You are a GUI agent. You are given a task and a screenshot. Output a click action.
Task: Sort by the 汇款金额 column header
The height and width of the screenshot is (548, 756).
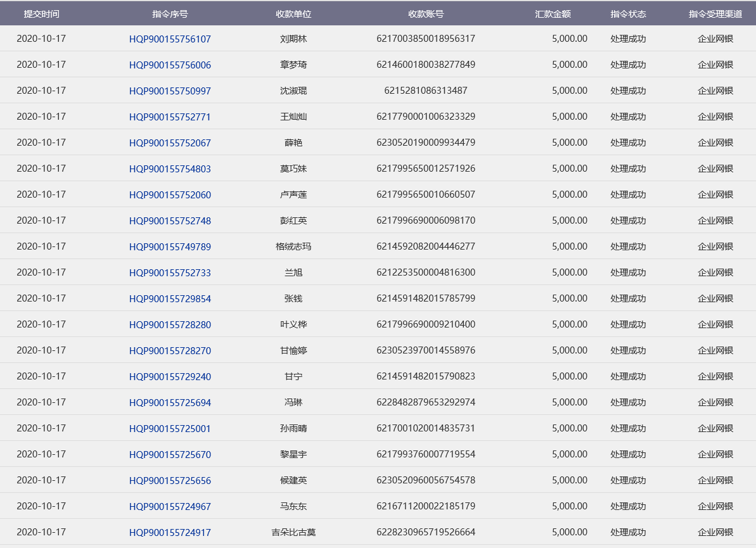553,14
